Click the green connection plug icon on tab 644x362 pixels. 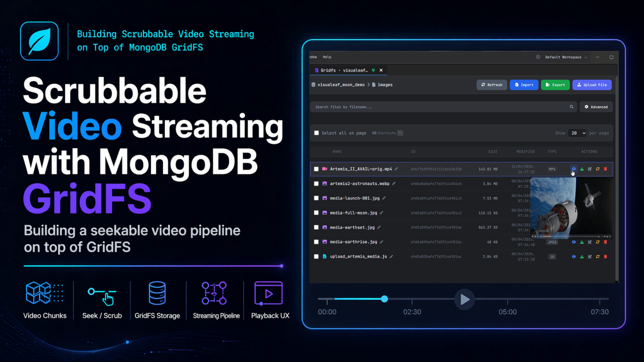pos(373,70)
